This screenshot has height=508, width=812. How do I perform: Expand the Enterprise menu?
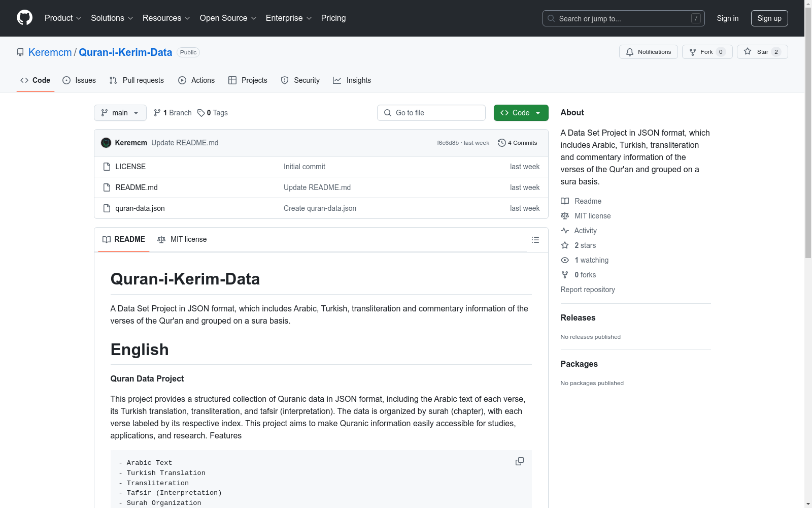click(289, 18)
